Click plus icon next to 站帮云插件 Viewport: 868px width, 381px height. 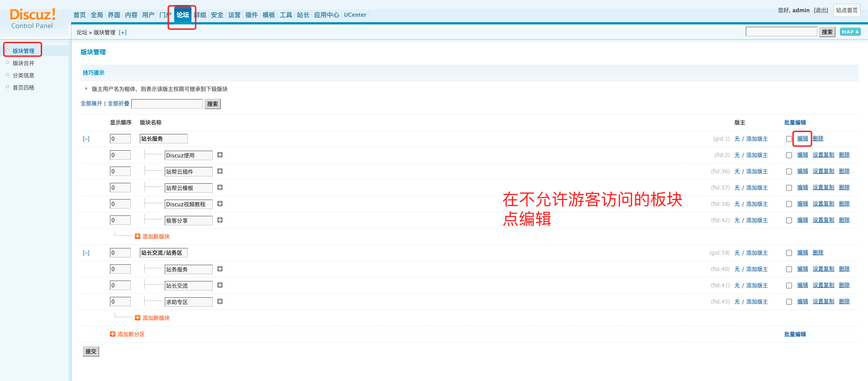[220, 171]
